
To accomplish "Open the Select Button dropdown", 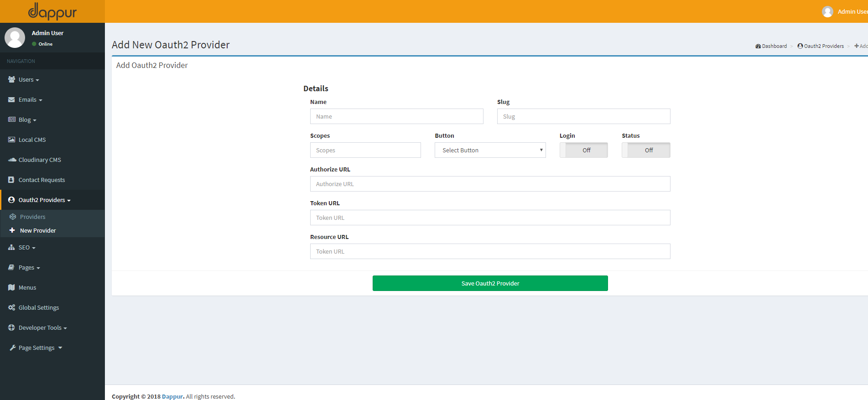I will click(x=490, y=150).
